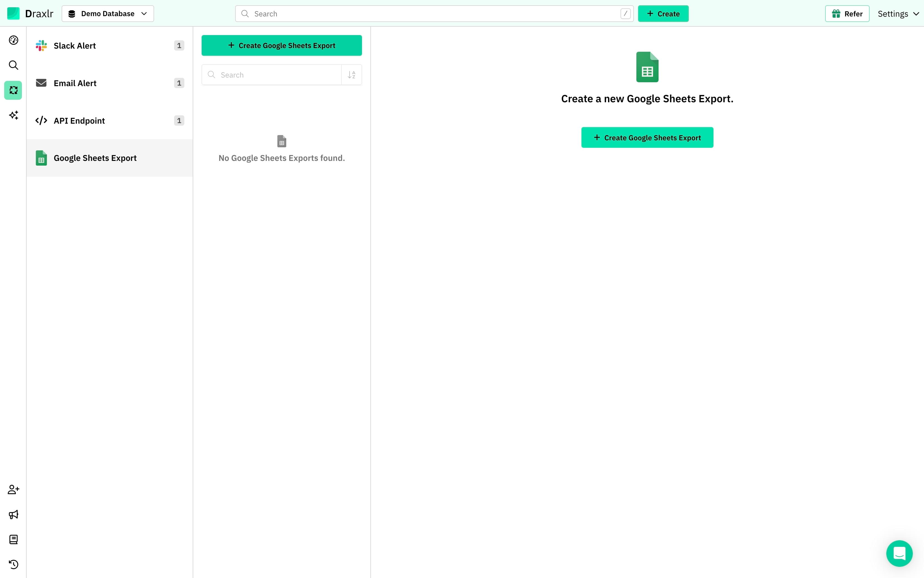Screen dimensions: 924x578
Task: Click the Draxlr logo
Action: pyautogui.click(x=30, y=14)
